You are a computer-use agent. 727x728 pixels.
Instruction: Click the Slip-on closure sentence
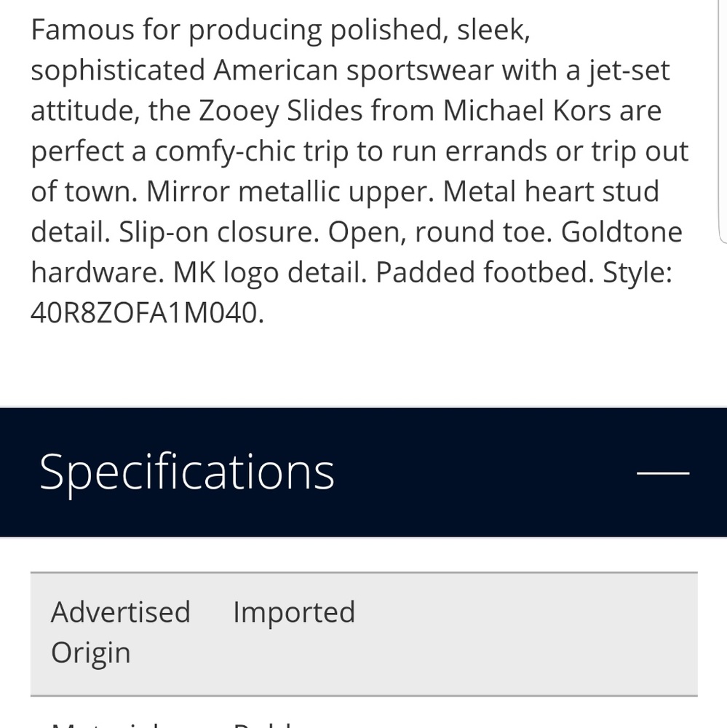click(x=219, y=232)
